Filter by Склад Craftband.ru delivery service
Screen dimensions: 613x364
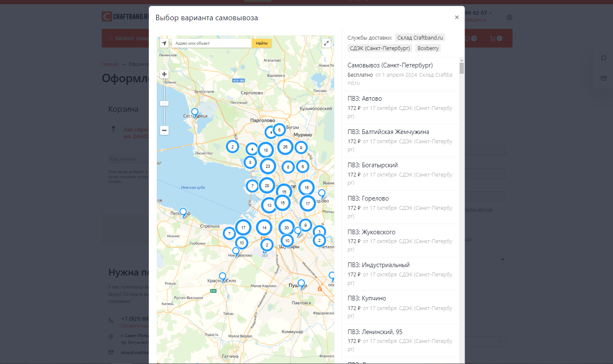point(420,37)
